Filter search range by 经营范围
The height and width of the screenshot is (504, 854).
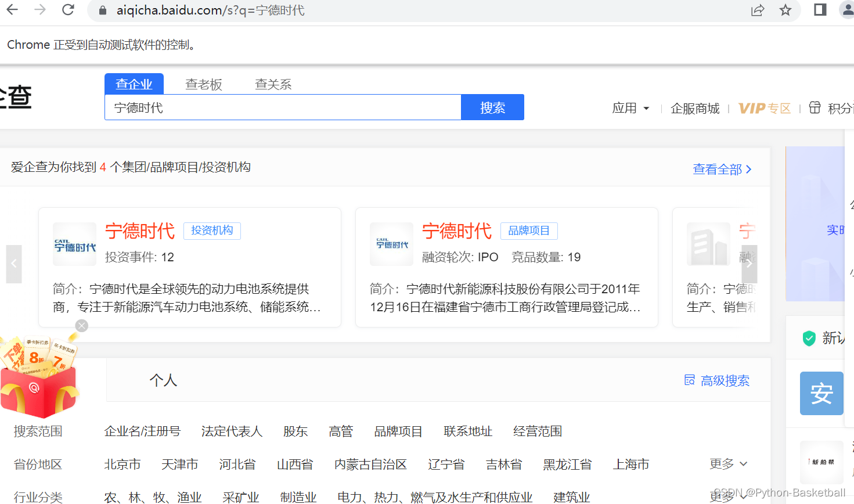[x=538, y=431]
